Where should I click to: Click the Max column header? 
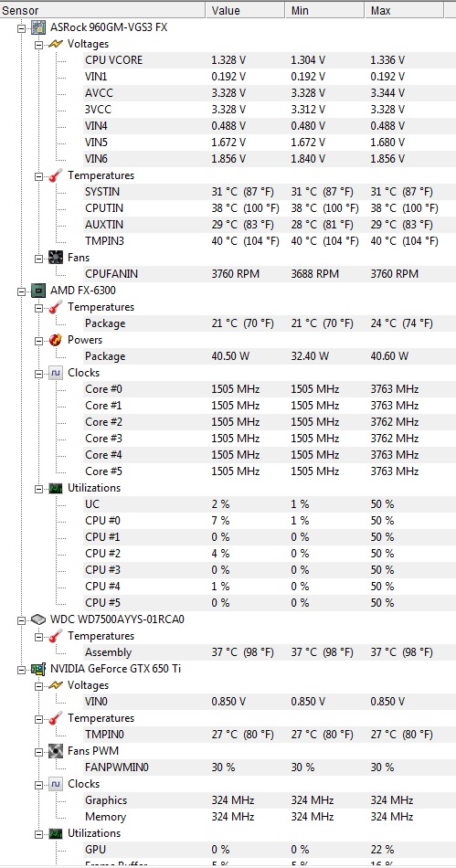(x=404, y=10)
